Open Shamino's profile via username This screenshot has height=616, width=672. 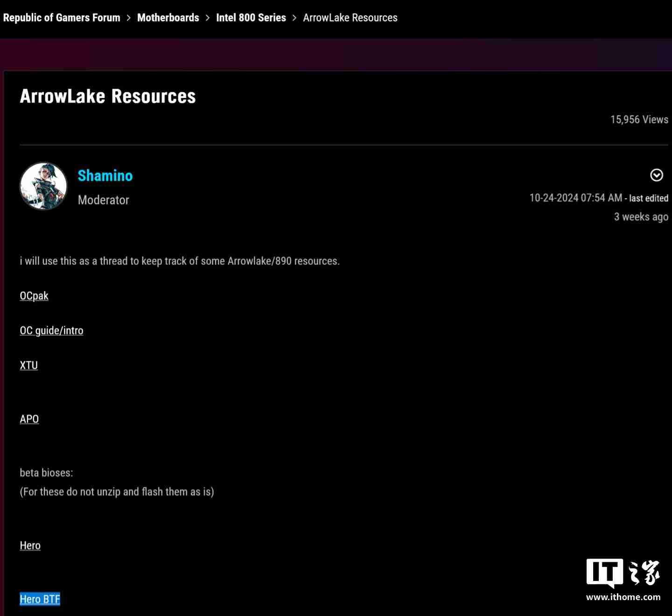click(105, 176)
